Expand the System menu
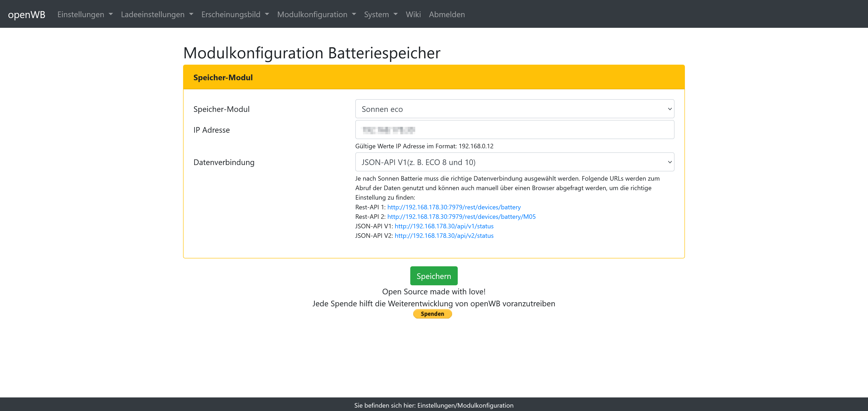 pyautogui.click(x=380, y=14)
